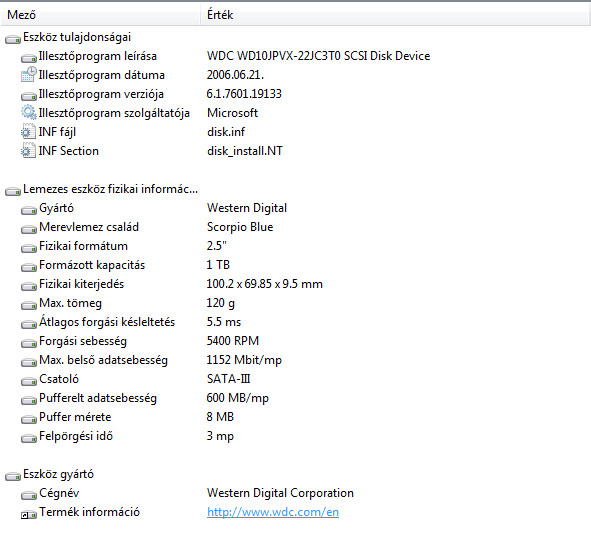The width and height of the screenshot is (591, 550).
Task: Click the drive icon beside Max. tömeg
Action: pos(29,305)
